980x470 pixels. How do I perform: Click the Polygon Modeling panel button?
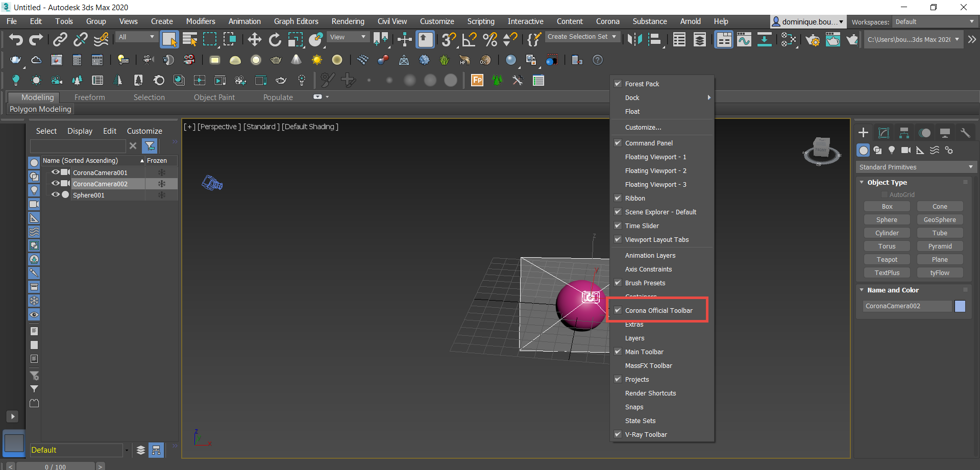click(x=40, y=109)
